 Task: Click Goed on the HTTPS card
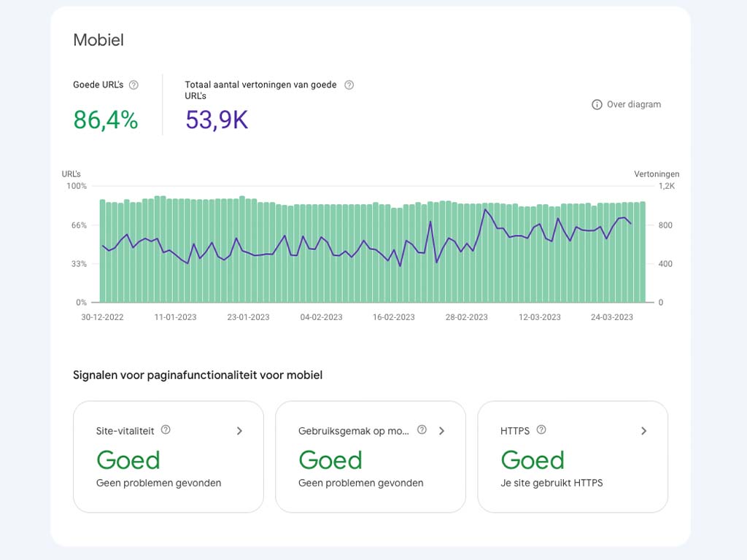[x=533, y=460]
